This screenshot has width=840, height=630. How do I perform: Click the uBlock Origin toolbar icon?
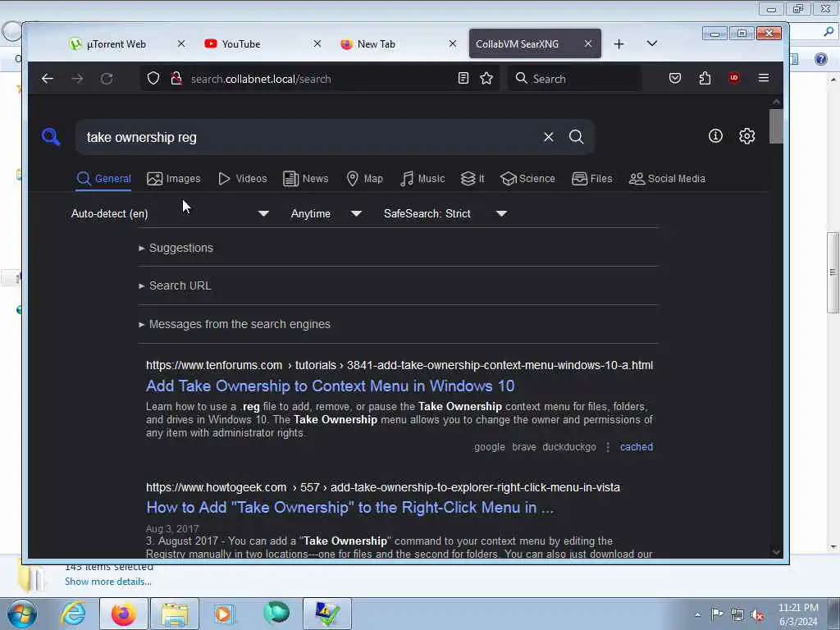click(734, 78)
